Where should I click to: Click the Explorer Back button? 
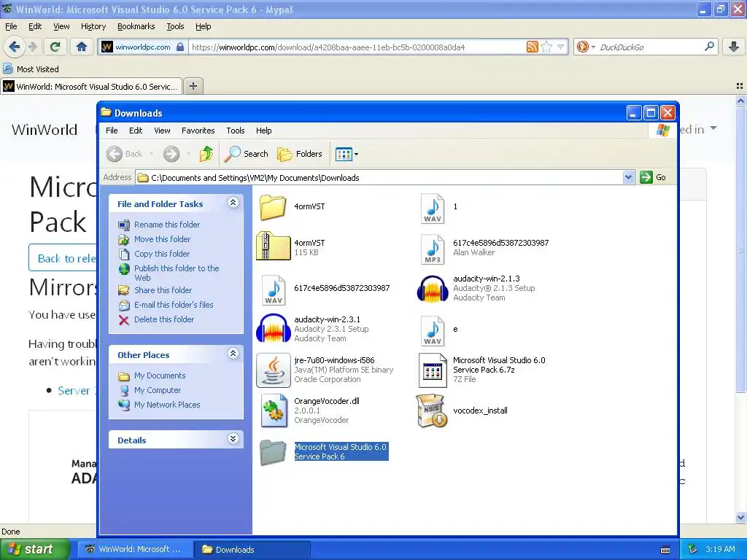click(125, 154)
